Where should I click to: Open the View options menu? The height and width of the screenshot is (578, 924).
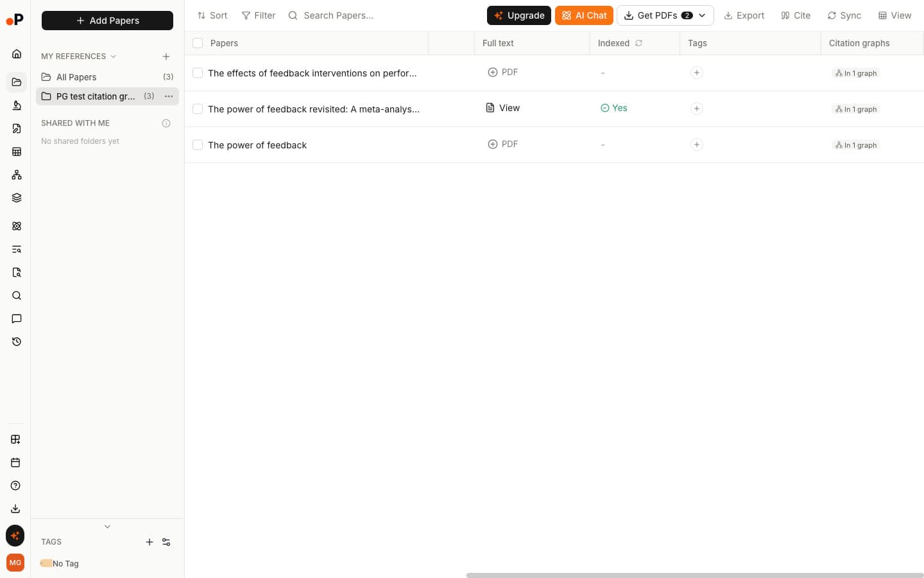(894, 15)
